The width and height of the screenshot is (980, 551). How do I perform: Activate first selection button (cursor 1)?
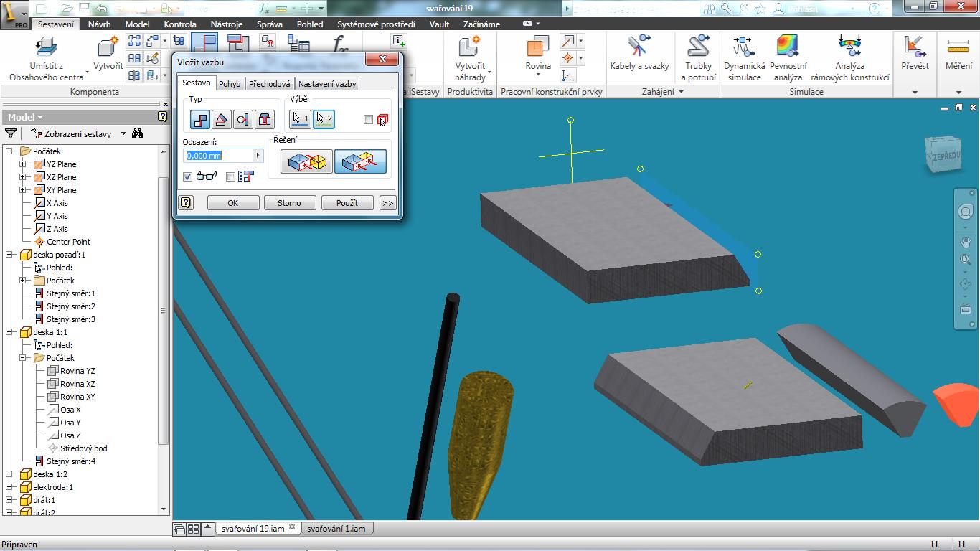(301, 118)
